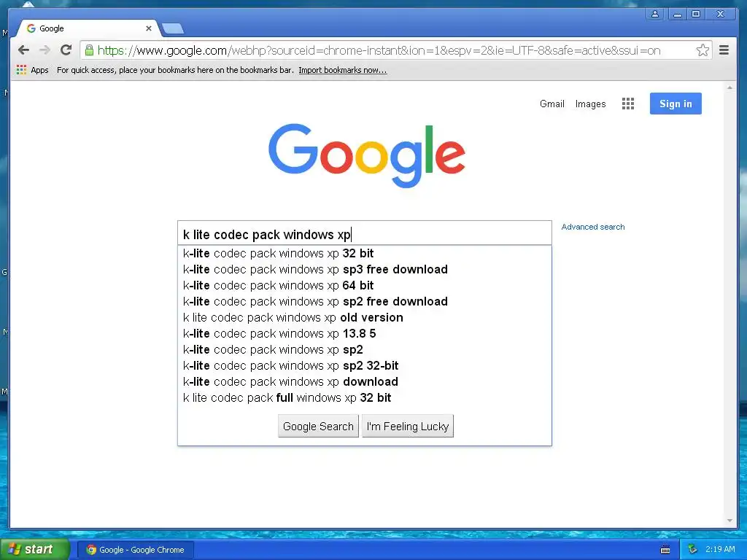This screenshot has width=747, height=560.
Task: Select the suggestion ending in just 'sp2'
Action: pos(365,349)
